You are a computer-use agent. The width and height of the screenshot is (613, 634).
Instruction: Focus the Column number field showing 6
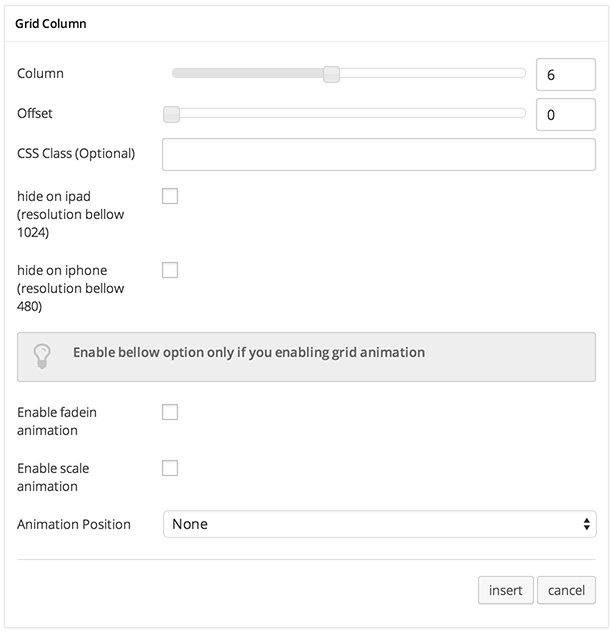click(x=565, y=74)
